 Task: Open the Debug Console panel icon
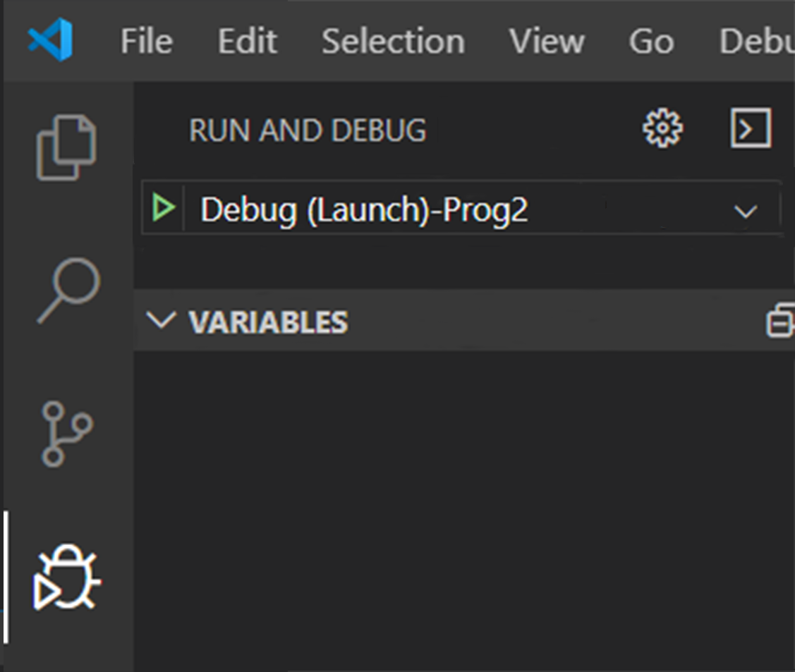(750, 129)
